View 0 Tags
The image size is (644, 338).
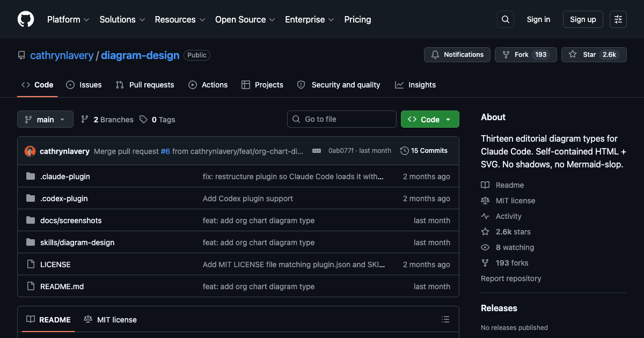click(158, 120)
